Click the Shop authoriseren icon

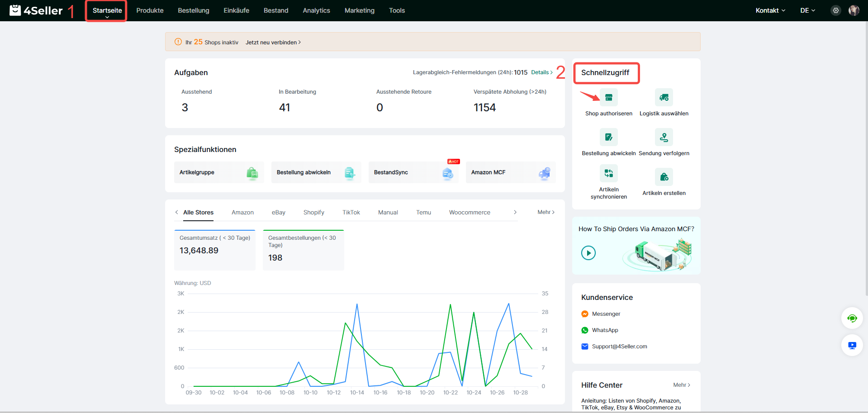(x=608, y=98)
